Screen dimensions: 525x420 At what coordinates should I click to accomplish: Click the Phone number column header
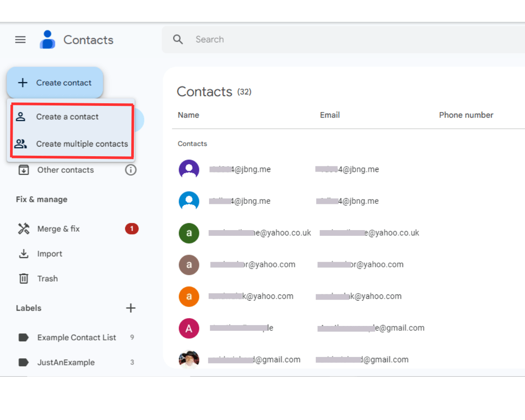pyautogui.click(x=466, y=115)
